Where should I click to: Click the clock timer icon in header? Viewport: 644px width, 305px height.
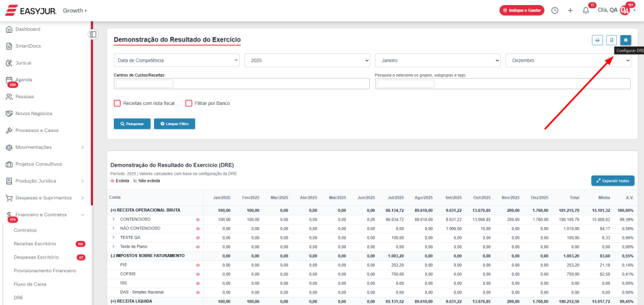click(555, 10)
